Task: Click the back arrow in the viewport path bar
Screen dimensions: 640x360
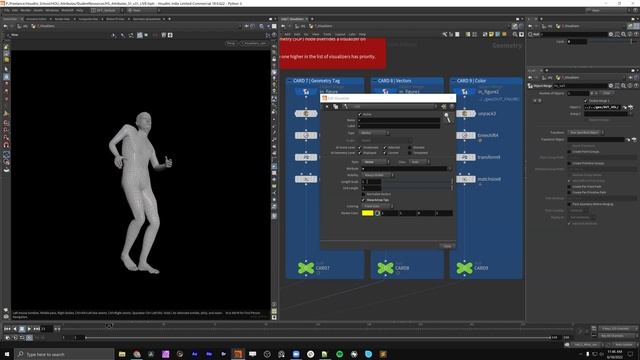Action: coord(5,26)
